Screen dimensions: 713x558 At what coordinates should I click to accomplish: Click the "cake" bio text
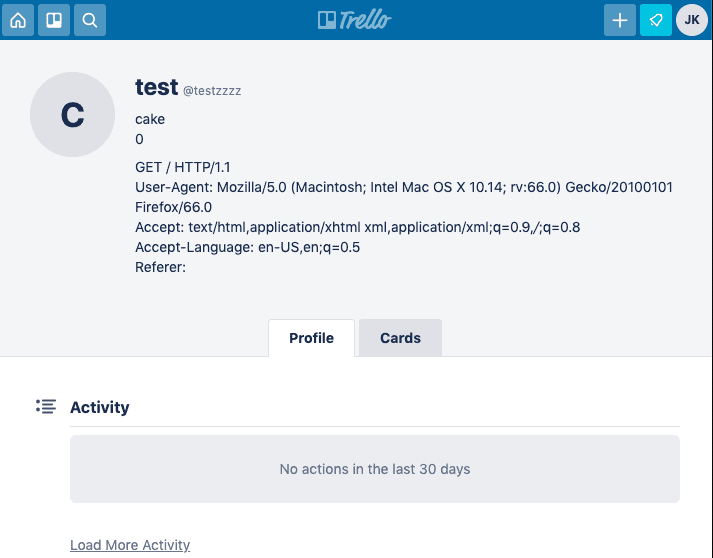pos(150,119)
